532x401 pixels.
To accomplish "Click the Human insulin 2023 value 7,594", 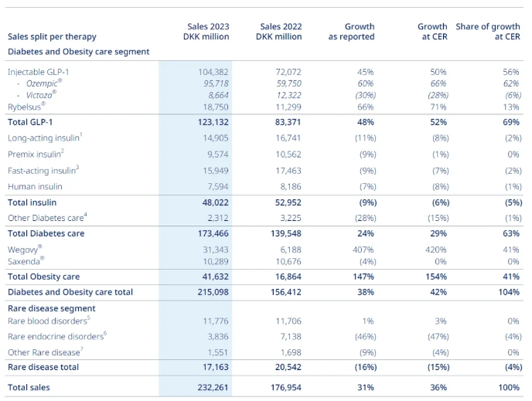I will (218, 187).
